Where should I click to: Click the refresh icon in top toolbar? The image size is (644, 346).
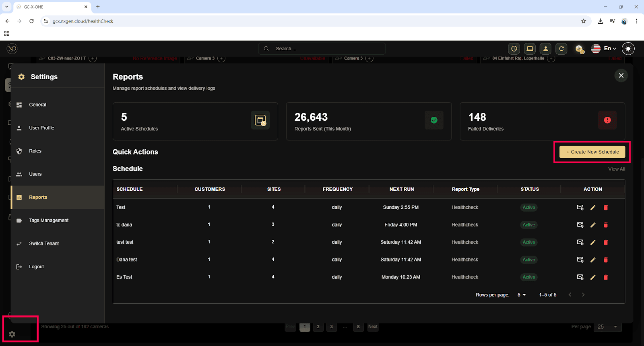(x=561, y=49)
